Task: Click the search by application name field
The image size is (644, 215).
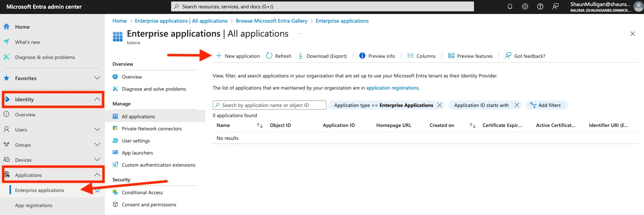Action: (x=270, y=105)
